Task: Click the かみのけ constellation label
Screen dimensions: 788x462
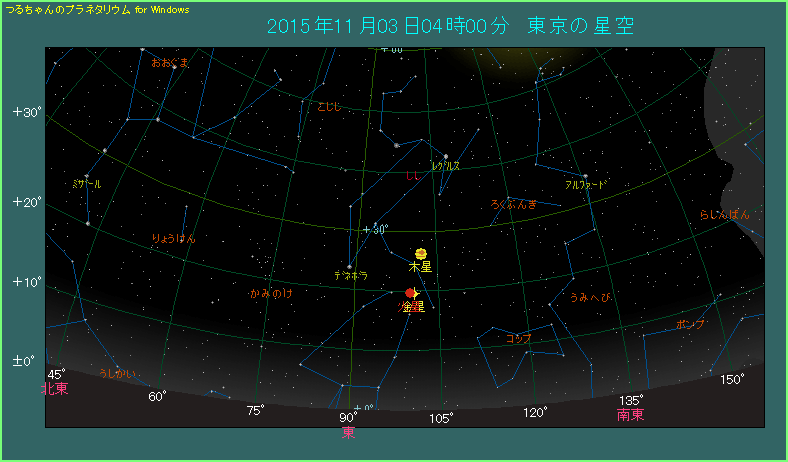Action: (271, 294)
